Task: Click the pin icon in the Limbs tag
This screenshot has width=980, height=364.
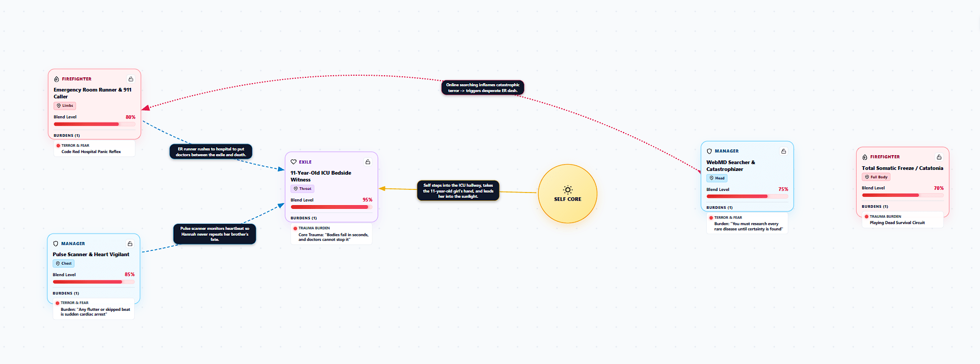Action: 58,106
